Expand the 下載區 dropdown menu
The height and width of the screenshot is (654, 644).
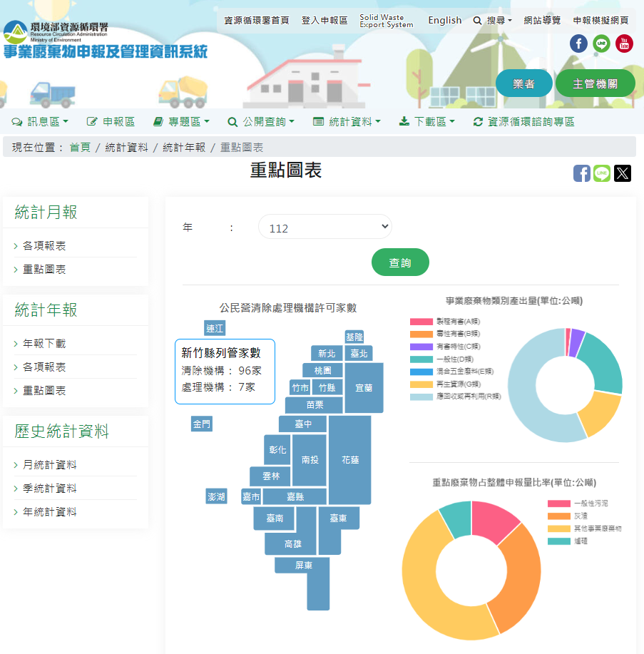(x=428, y=121)
